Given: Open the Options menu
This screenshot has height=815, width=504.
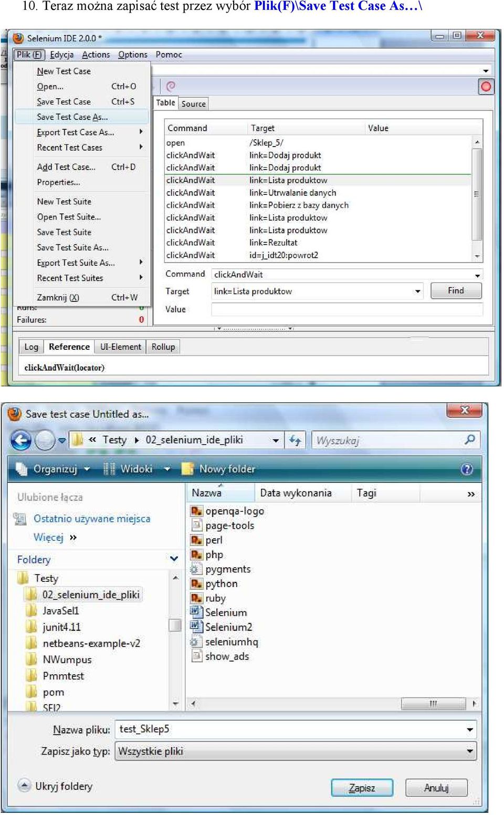Looking at the screenshot, I should click(133, 55).
